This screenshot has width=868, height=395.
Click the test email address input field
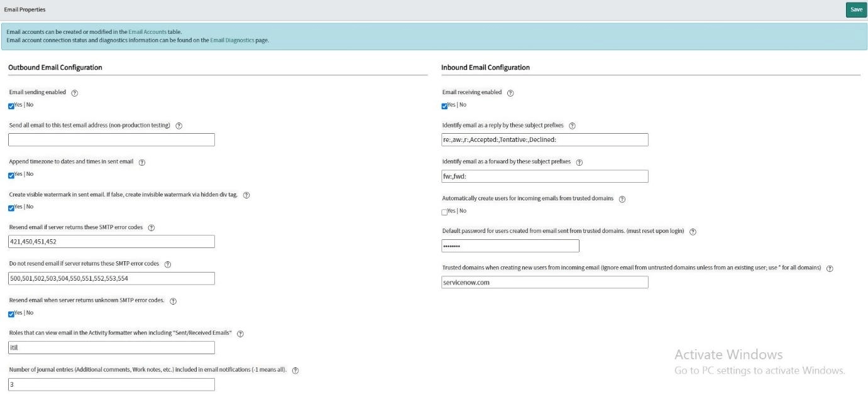tap(112, 139)
